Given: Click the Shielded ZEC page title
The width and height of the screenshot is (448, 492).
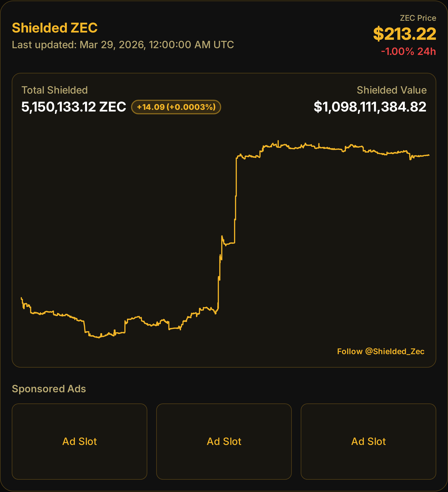Looking at the screenshot, I should [x=55, y=28].
